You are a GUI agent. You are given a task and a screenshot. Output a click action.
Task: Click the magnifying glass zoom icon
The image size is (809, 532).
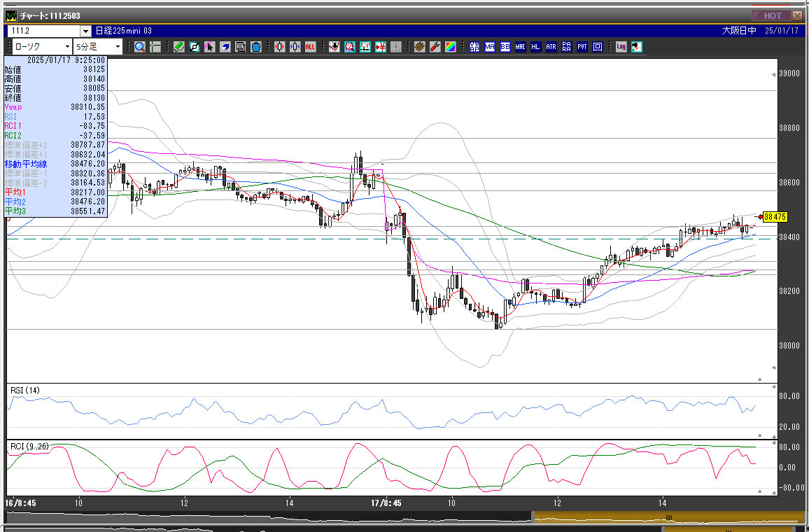click(139, 47)
